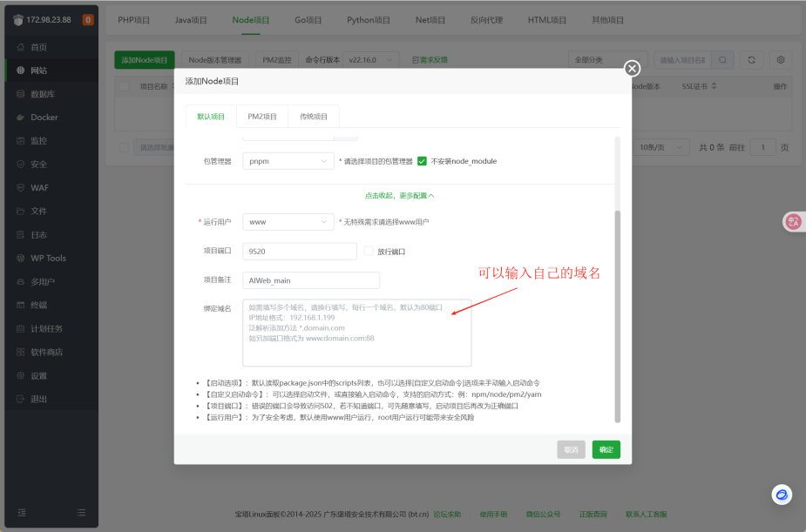Close the 添加Node项目 dialog

[633, 68]
